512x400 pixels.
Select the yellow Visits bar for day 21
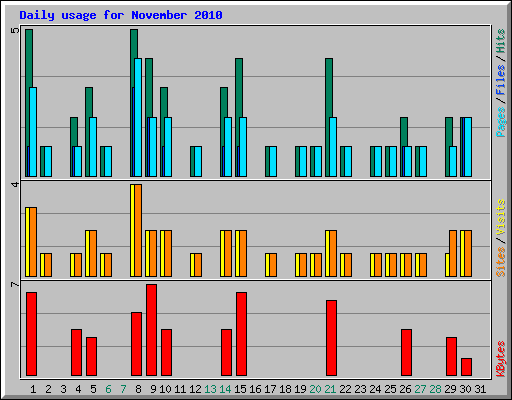(x=327, y=253)
